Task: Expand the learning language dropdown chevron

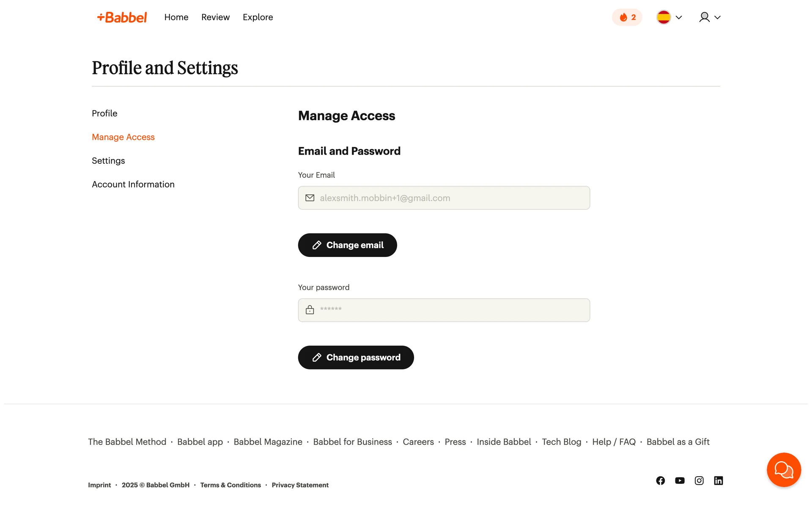Action: click(x=679, y=17)
